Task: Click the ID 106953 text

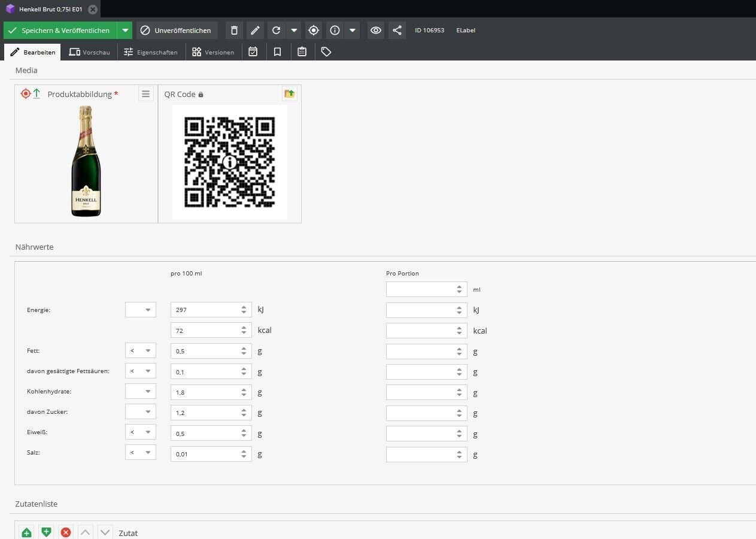Action: pyautogui.click(x=430, y=31)
